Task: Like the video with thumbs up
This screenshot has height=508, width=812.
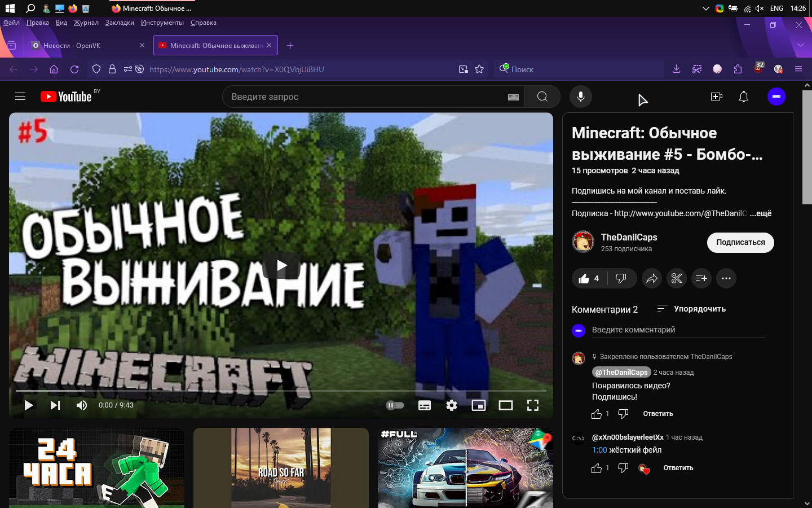Action: click(x=589, y=278)
